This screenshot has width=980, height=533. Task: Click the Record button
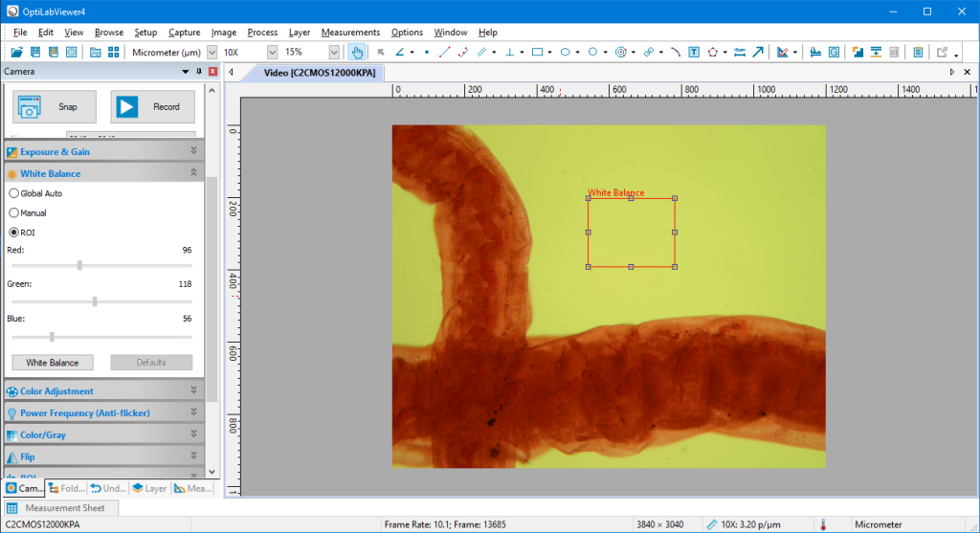(x=152, y=107)
